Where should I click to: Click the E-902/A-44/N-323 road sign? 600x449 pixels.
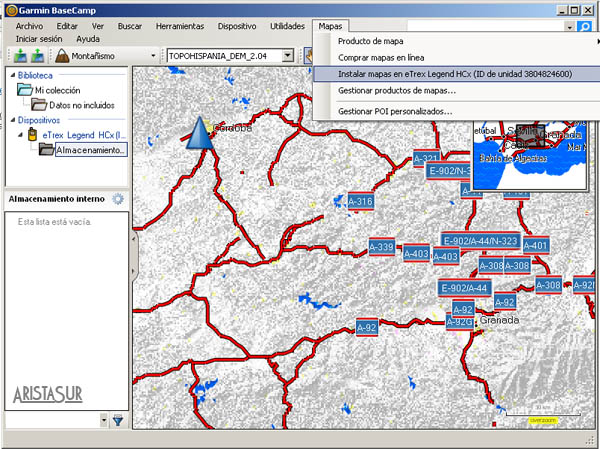481,241
